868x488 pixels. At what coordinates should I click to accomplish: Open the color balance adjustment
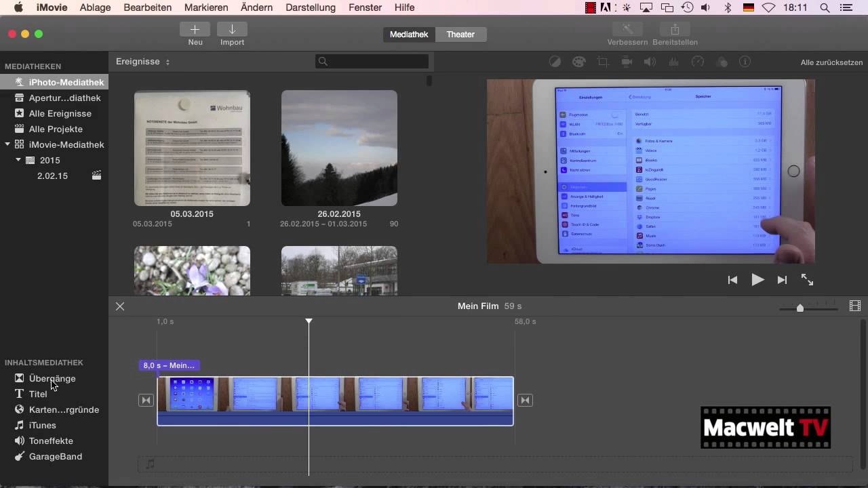click(555, 62)
